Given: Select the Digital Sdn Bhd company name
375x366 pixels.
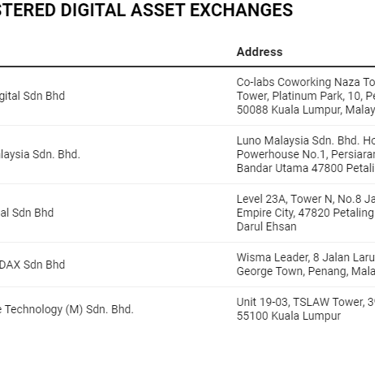Looking at the screenshot, I should point(32,96).
